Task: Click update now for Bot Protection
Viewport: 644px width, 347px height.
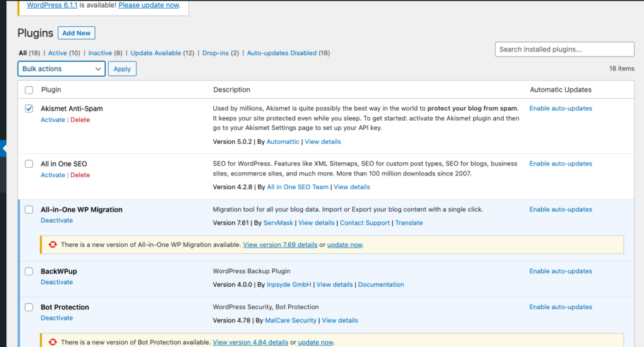Action: (x=316, y=342)
